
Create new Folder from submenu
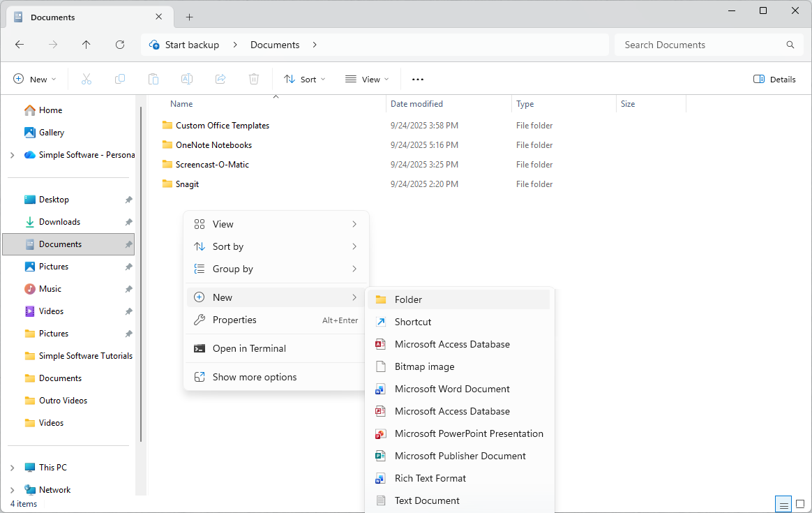point(459,299)
